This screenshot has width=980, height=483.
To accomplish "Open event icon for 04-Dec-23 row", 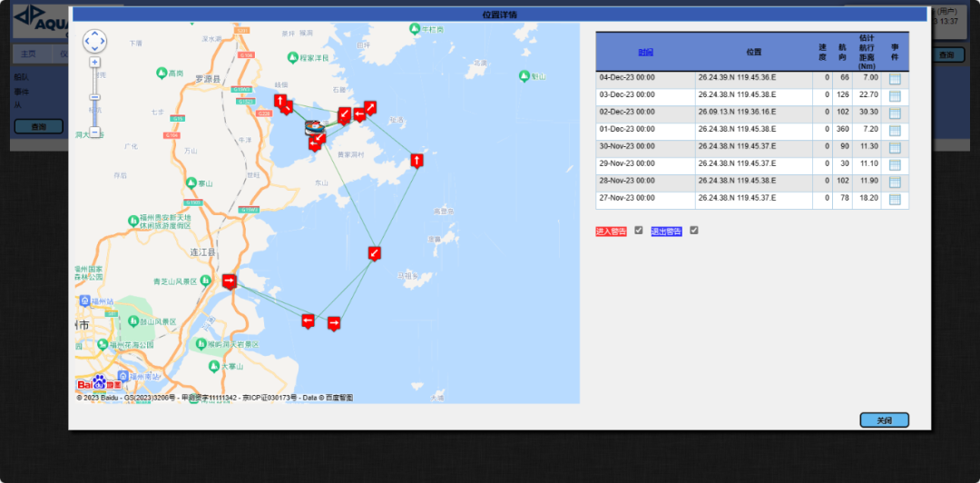I will [895, 79].
